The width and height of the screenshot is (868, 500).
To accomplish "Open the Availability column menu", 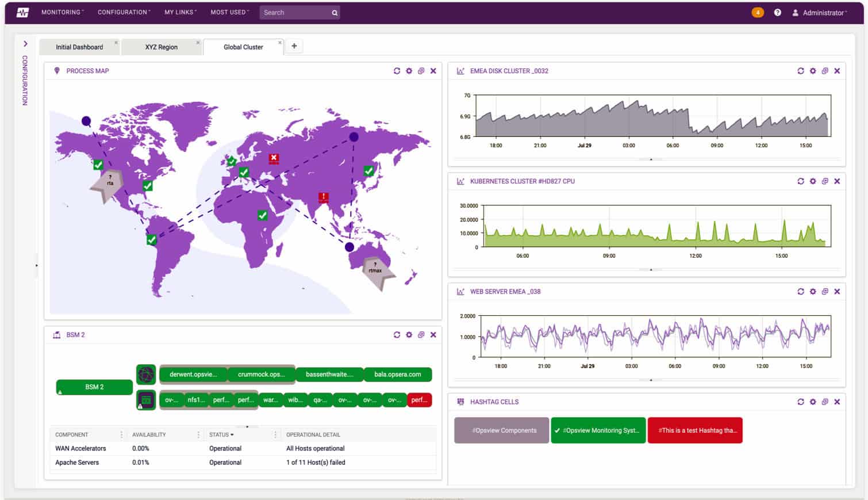I will pos(198,435).
